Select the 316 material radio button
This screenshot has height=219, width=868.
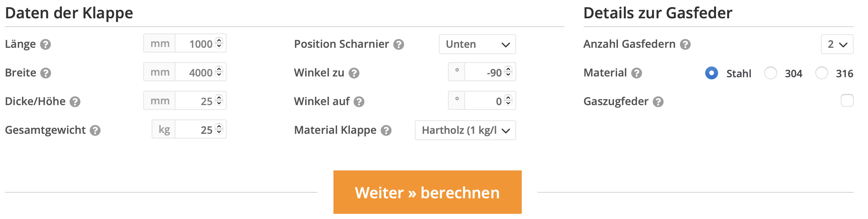[x=821, y=73]
